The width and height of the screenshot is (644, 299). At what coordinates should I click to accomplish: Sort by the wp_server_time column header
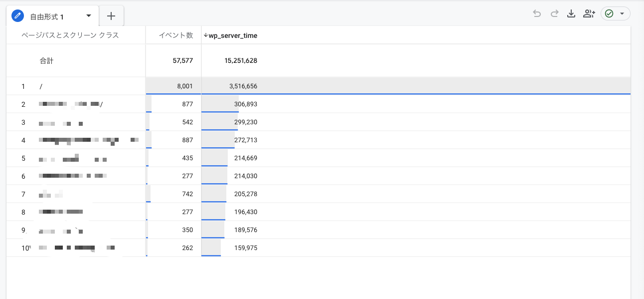tap(233, 35)
